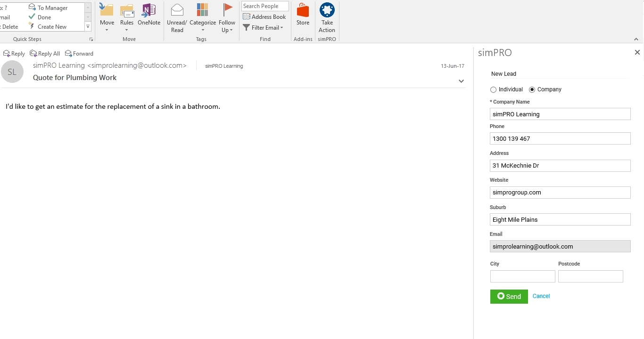The width and height of the screenshot is (644, 339).
Task: Open the Address Book
Action: coord(264,17)
